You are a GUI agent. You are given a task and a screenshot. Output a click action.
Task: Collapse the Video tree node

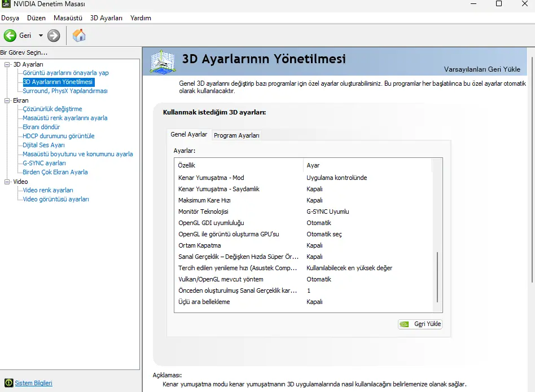[x=7, y=182]
